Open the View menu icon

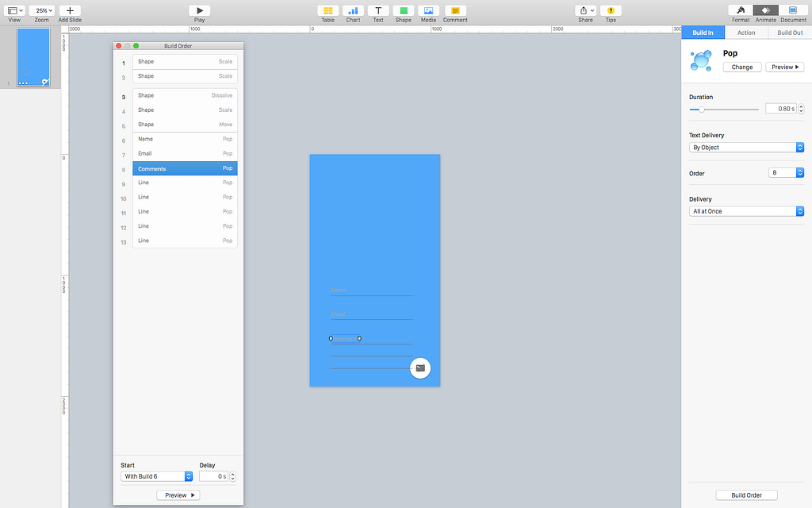(x=14, y=10)
